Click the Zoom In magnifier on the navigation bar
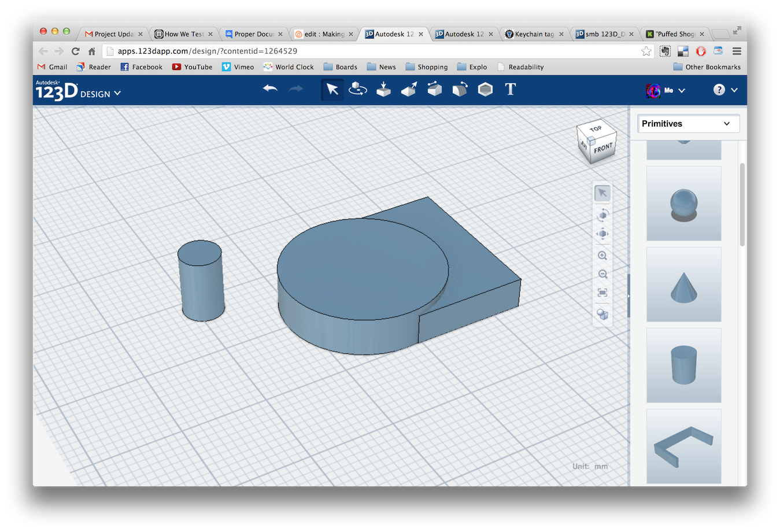 602,255
